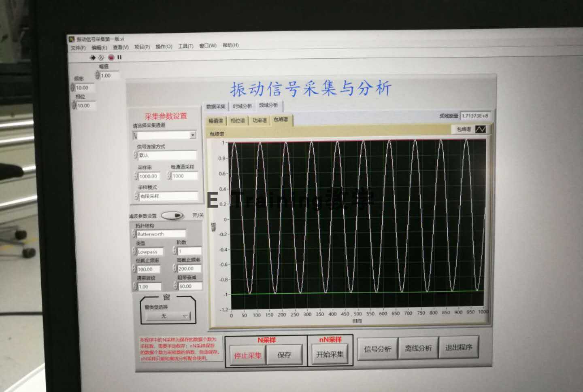Click the 低截止频率 field showing 100.00
Screen dimensions: 583x392
tap(148, 269)
